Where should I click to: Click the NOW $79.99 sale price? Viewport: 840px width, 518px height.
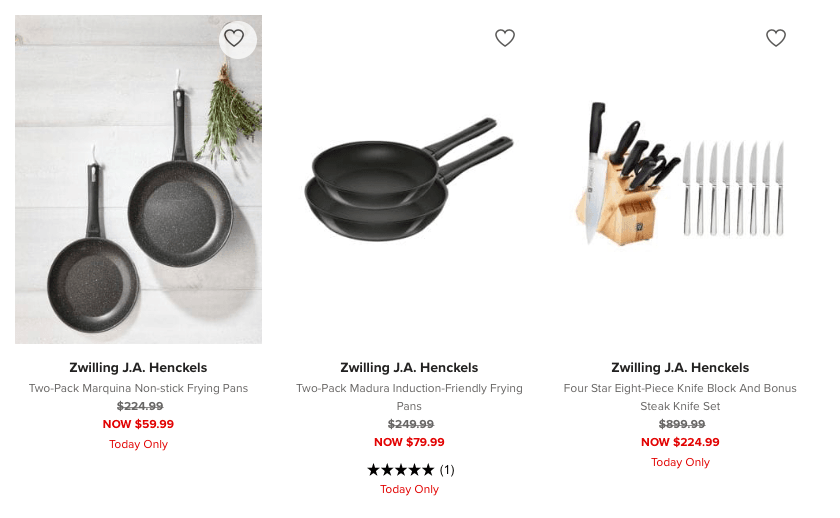[x=409, y=442]
